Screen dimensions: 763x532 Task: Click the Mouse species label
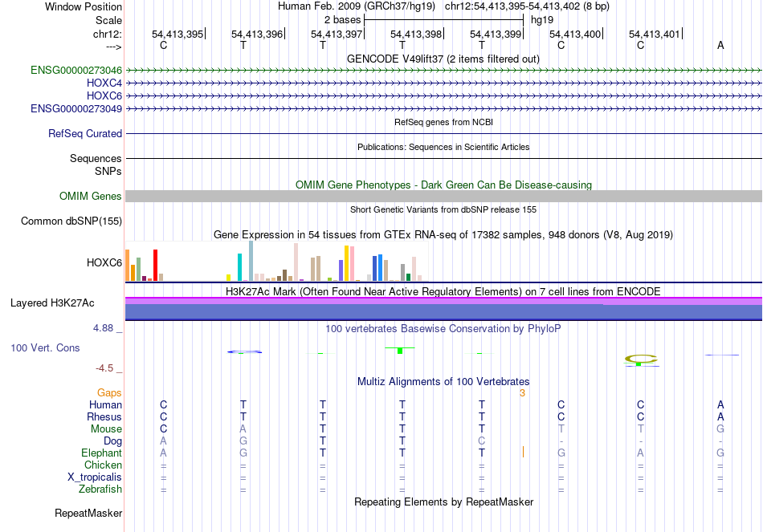tap(106, 429)
